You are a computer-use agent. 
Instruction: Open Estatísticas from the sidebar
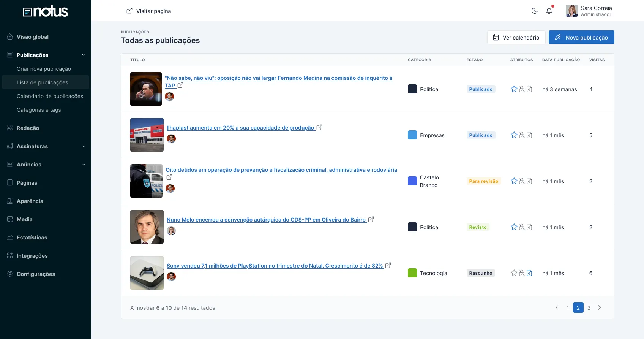click(x=32, y=238)
